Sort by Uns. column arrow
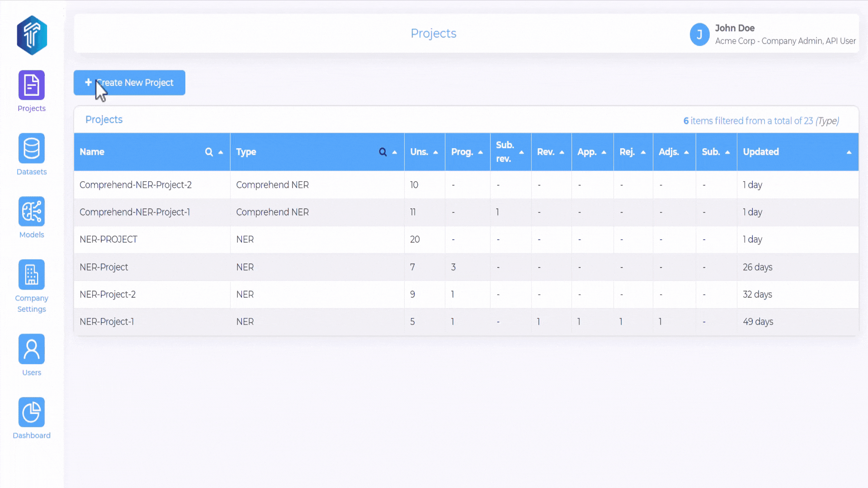 (436, 152)
